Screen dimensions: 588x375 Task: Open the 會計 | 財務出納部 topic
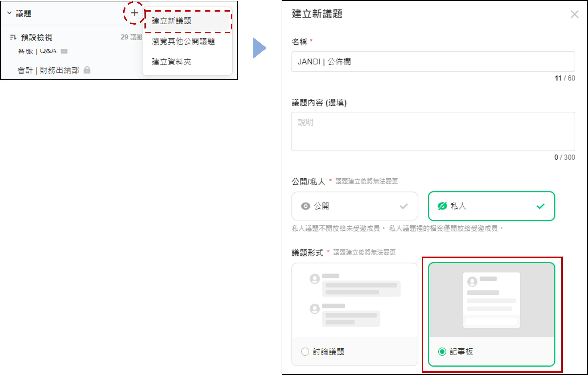click(48, 70)
